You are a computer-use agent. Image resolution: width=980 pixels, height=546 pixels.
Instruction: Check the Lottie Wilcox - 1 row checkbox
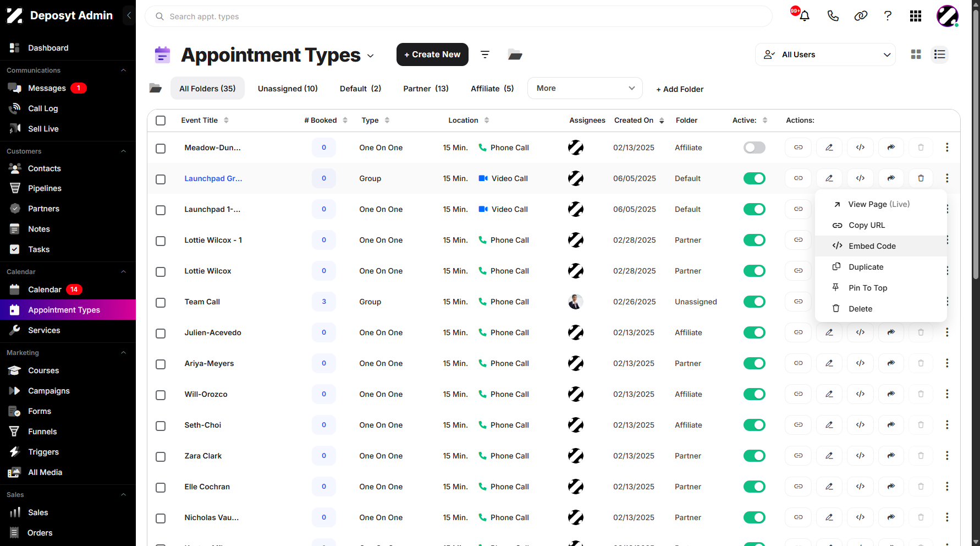tap(161, 241)
